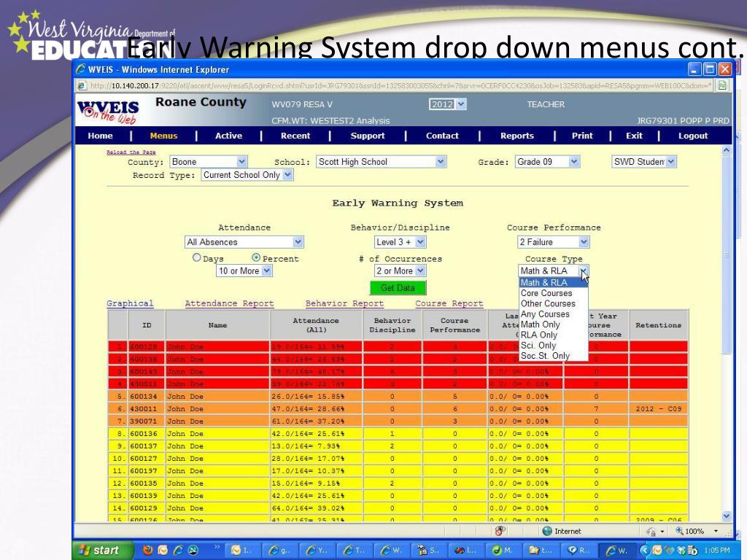Choose Math Only from course type list

[554, 324]
